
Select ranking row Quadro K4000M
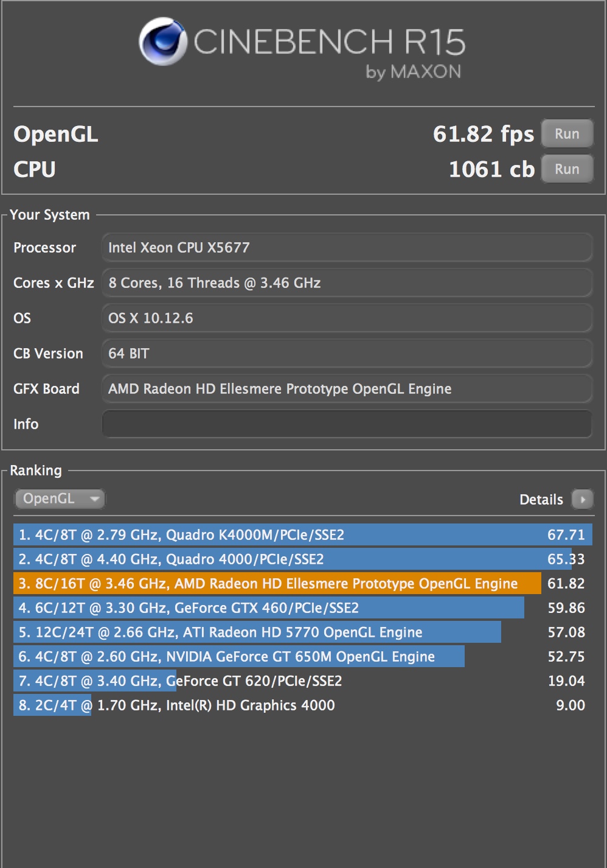tap(303, 535)
